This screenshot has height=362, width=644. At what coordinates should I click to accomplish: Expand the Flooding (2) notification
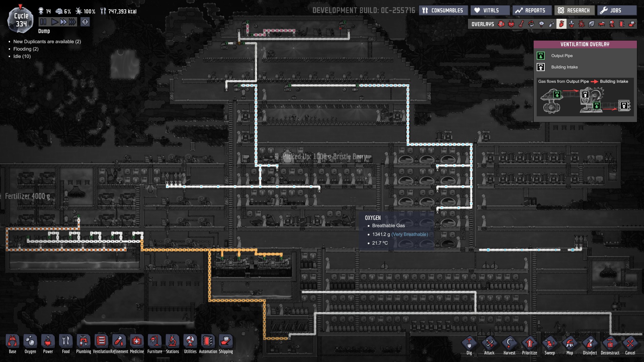point(26,49)
